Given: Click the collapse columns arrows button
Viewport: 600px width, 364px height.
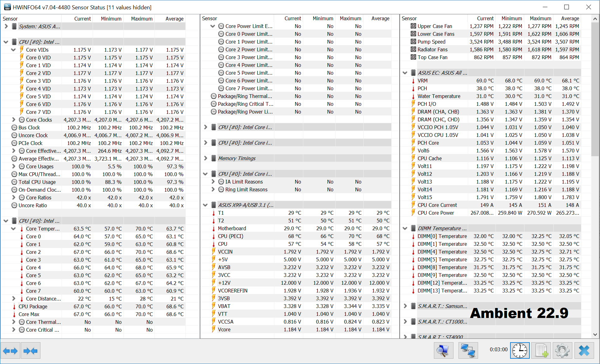Looking at the screenshot, I should (x=30, y=351).
